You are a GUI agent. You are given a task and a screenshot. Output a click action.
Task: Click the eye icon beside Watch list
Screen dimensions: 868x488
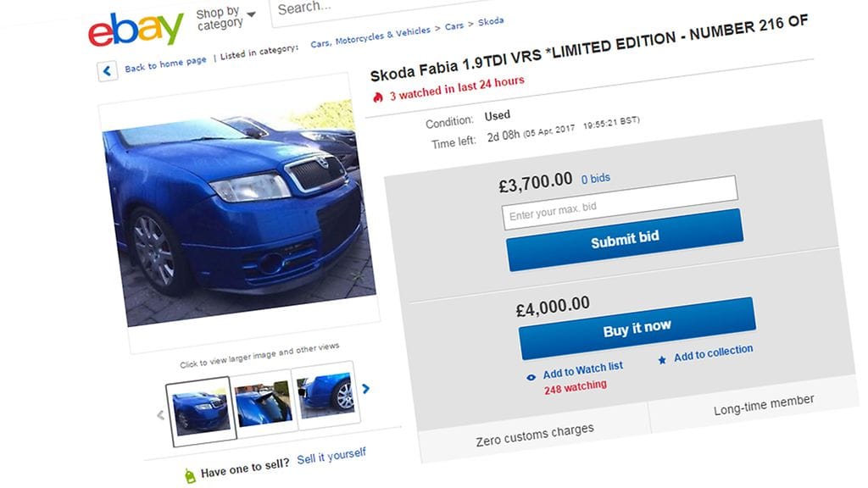531,377
